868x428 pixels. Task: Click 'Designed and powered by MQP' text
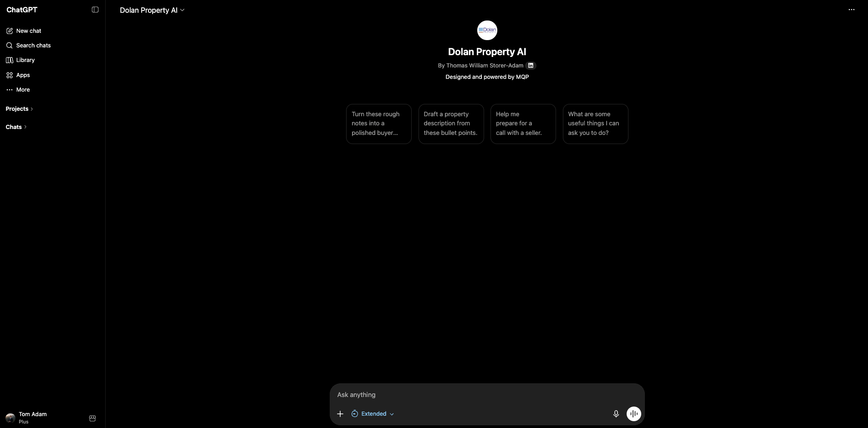(487, 77)
